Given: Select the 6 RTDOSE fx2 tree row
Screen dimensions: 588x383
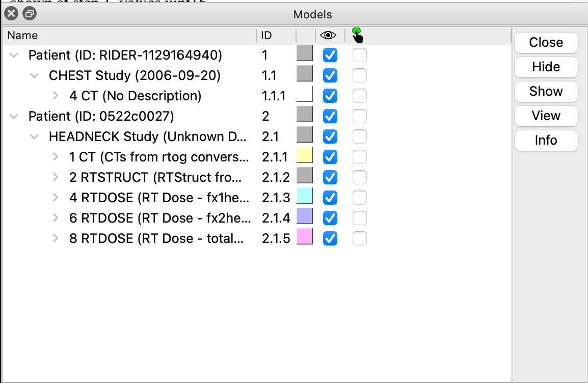Looking at the screenshot, I should (x=159, y=218).
